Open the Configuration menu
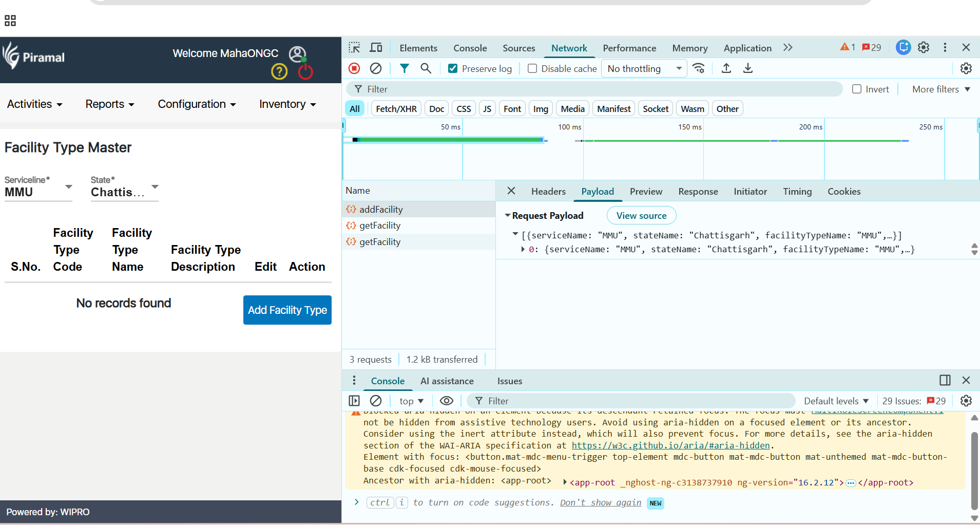The width and height of the screenshot is (980, 525). pos(197,104)
